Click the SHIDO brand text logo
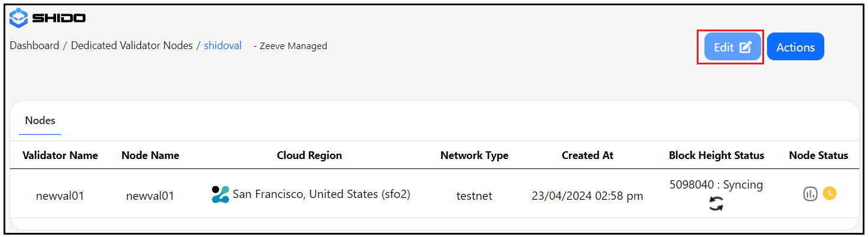The height and width of the screenshot is (237, 868). coord(59,18)
